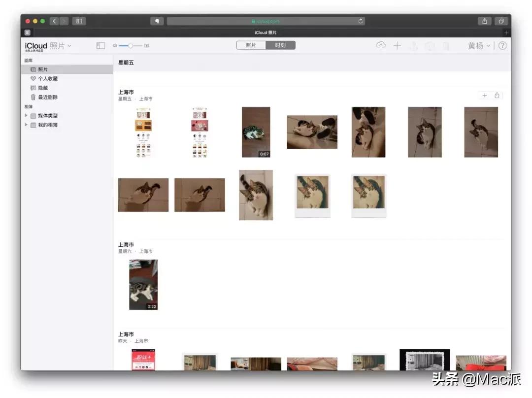Open the 隐藏 hidden album

coord(67,88)
